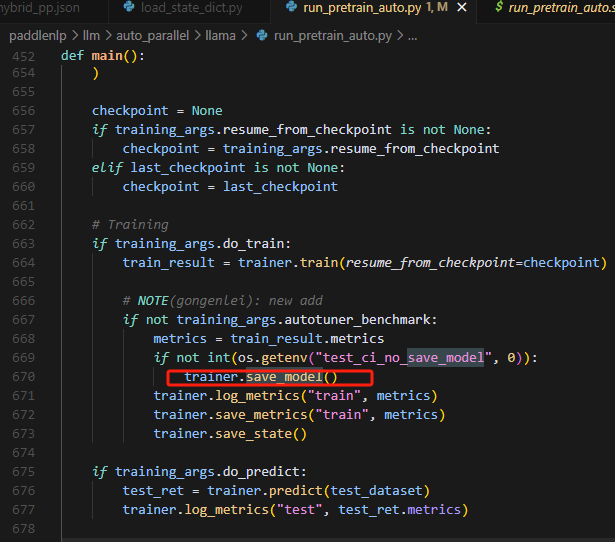
Task: Expand llm breadcrumb segment
Action: [93, 36]
